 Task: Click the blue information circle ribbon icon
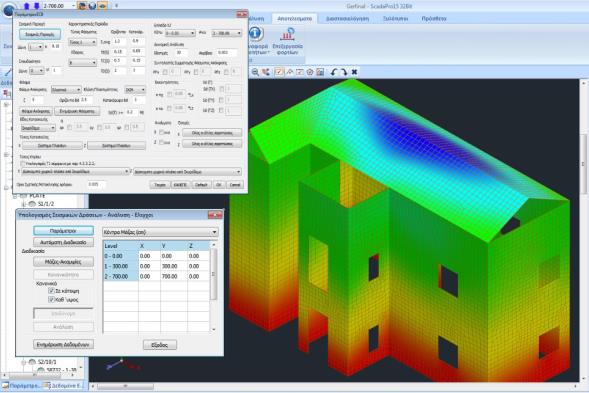[x=255, y=33]
